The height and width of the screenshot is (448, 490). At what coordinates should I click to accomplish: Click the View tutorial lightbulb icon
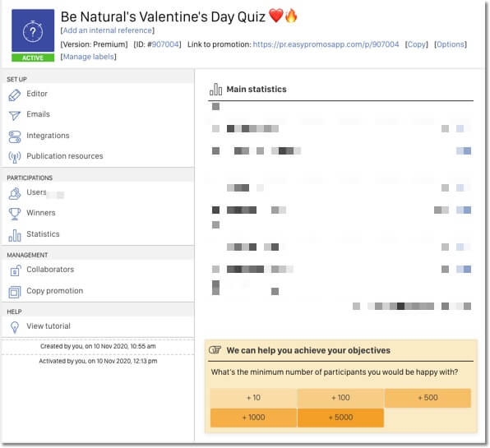[14, 327]
